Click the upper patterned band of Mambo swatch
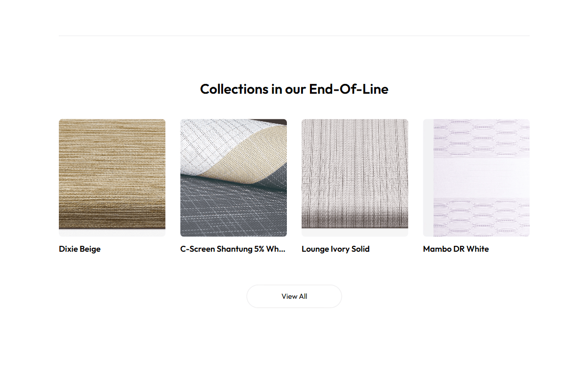The width and height of the screenshot is (588, 367). pyautogui.click(x=481, y=137)
